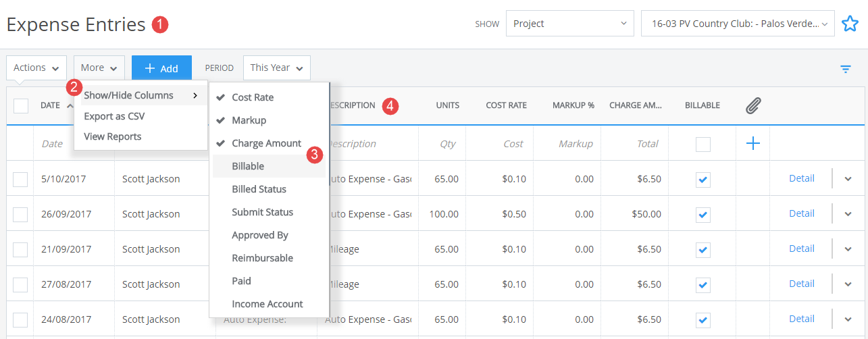This screenshot has height=339, width=868.
Task: Open the Actions dropdown
Action: pos(36,68)
